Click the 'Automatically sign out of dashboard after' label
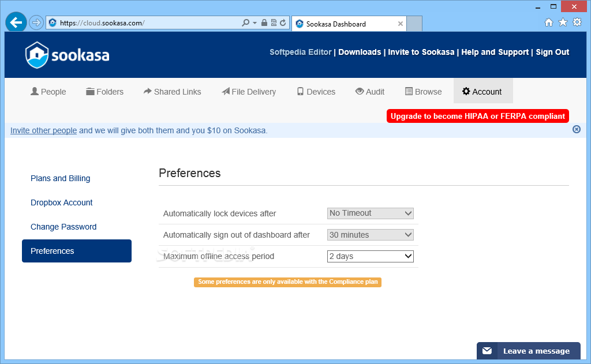 (236, 235)
